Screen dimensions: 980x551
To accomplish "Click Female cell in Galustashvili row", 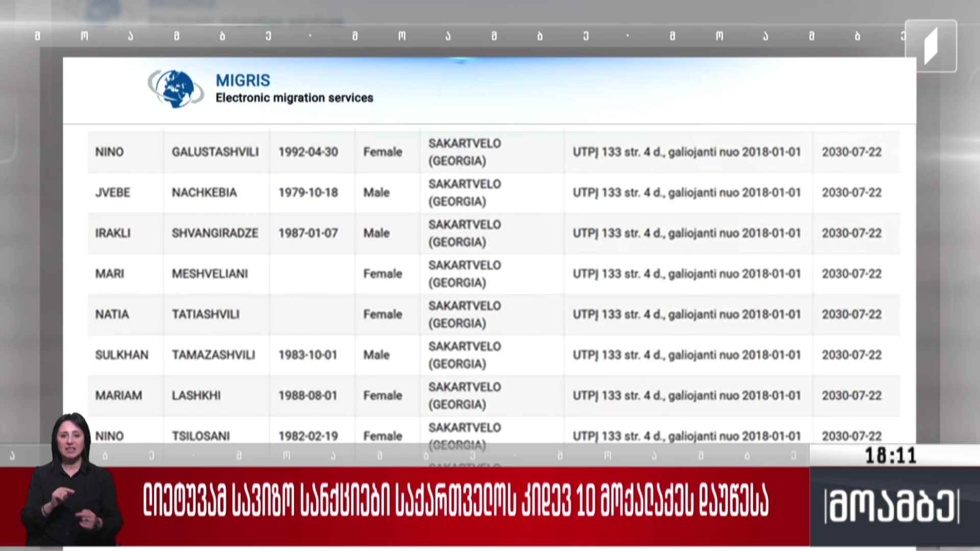I will tap(382, 152).
